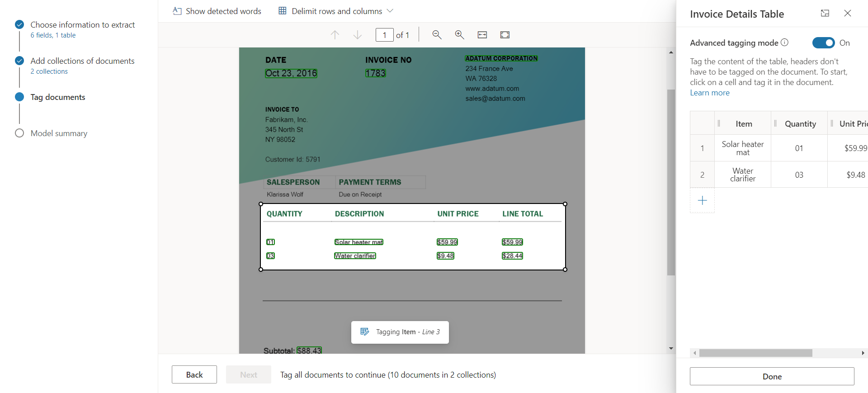Add a new table row with plus

coord(702,200)
